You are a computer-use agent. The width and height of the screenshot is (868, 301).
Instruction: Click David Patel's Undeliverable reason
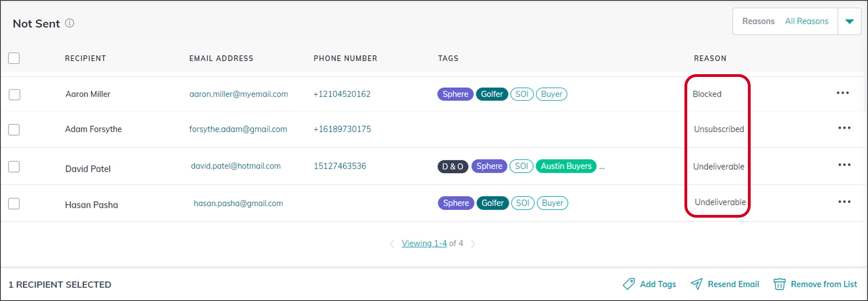718,166
